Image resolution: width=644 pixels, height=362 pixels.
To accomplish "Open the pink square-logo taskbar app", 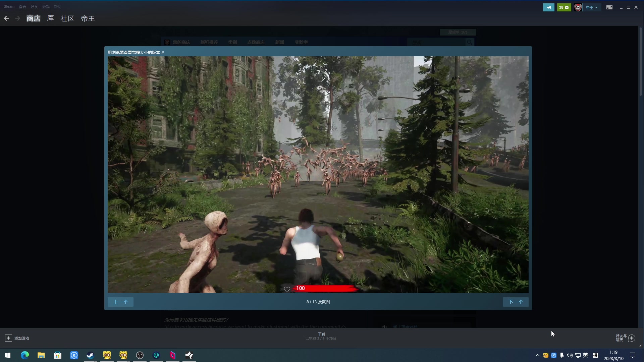I will coord(173,355).
